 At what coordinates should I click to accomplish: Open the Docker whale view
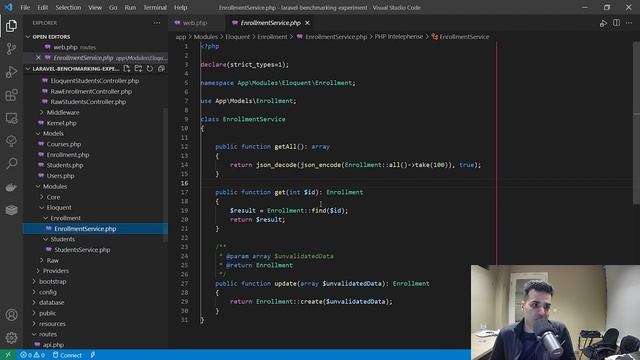(11, 187)
